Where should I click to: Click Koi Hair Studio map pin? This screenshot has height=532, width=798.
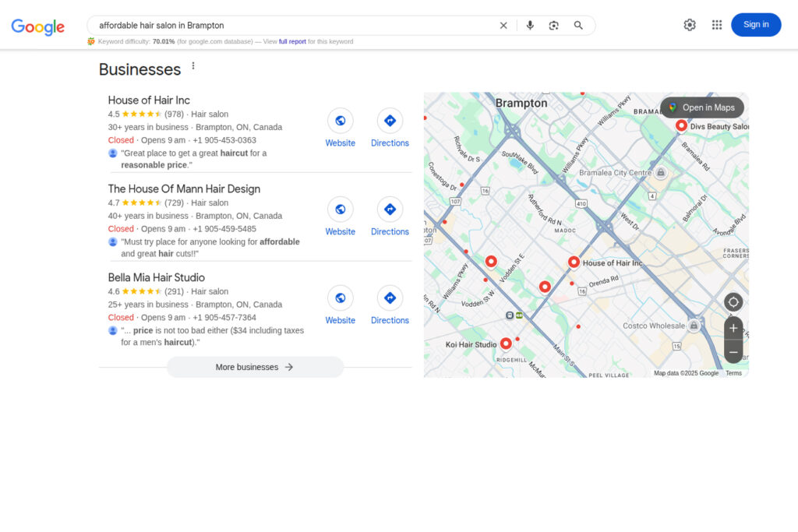pos(505,344)
